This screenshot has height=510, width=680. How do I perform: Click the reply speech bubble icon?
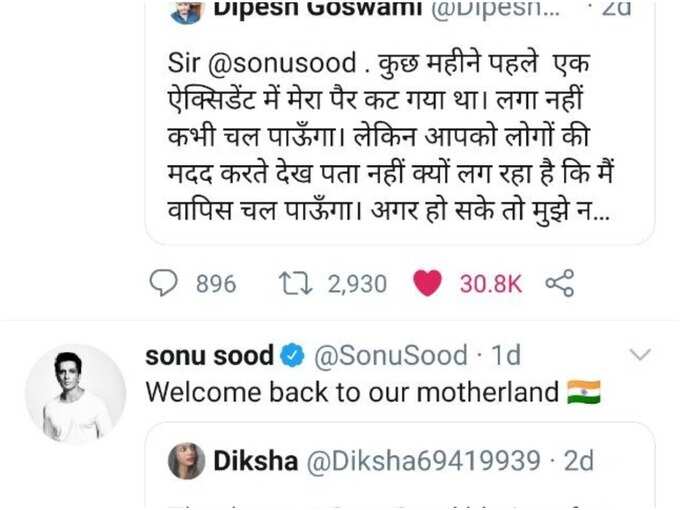click(x=163, y=283)
